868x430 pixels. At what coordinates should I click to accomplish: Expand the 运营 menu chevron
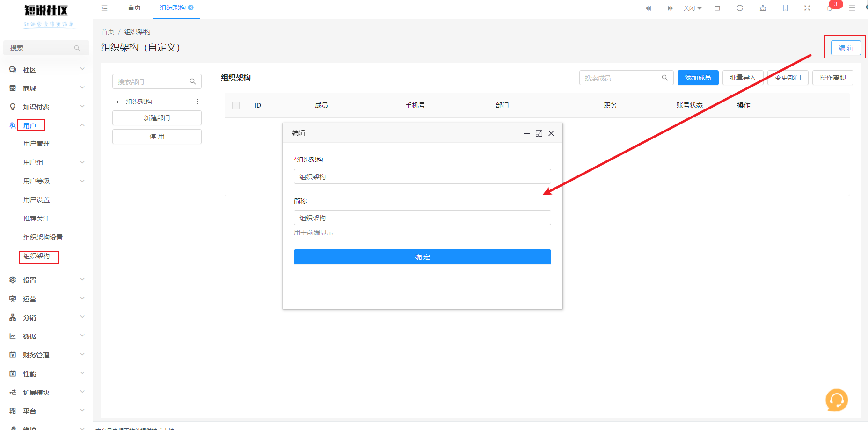[82, 298]
